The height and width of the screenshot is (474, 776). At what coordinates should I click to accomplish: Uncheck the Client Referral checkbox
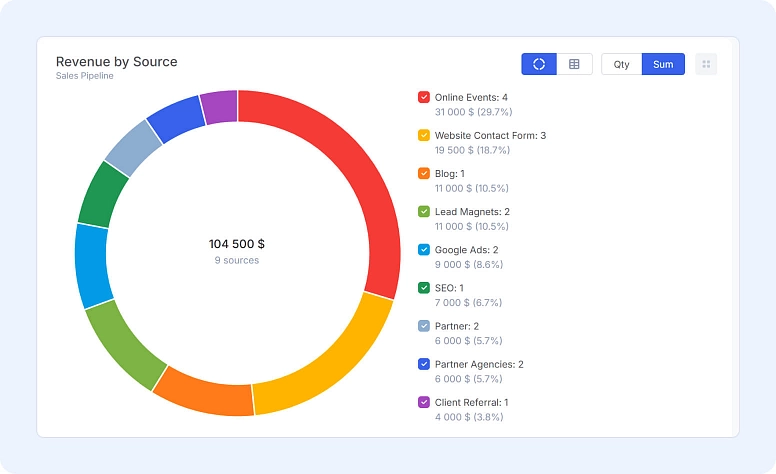424,402
